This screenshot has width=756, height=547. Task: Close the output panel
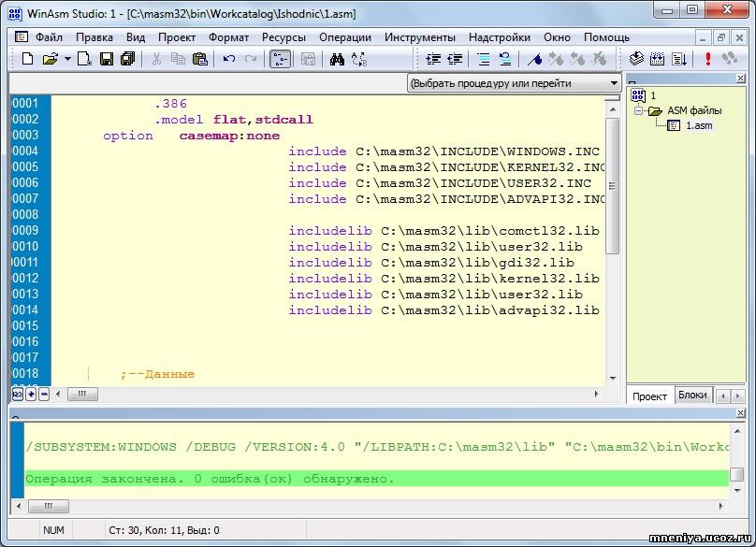[x=741, y=413]
